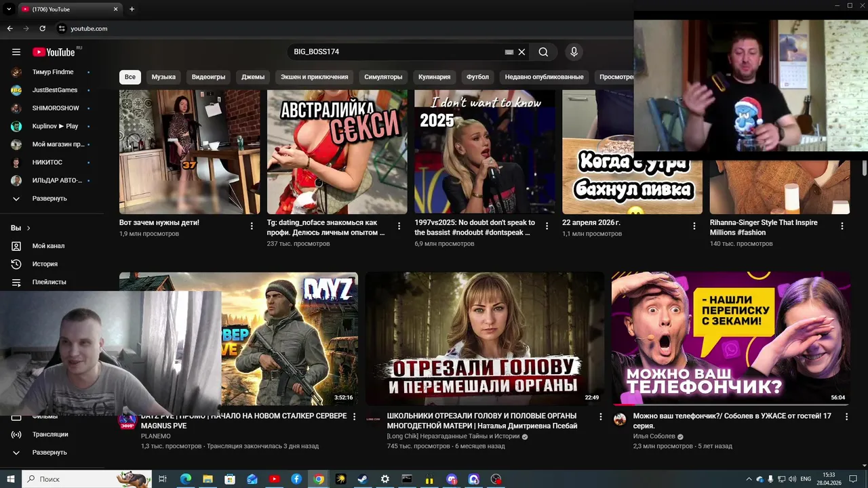Open File Explorer from the taskbar
This screenshot has width=868, height=488.
tap(208, 479)
